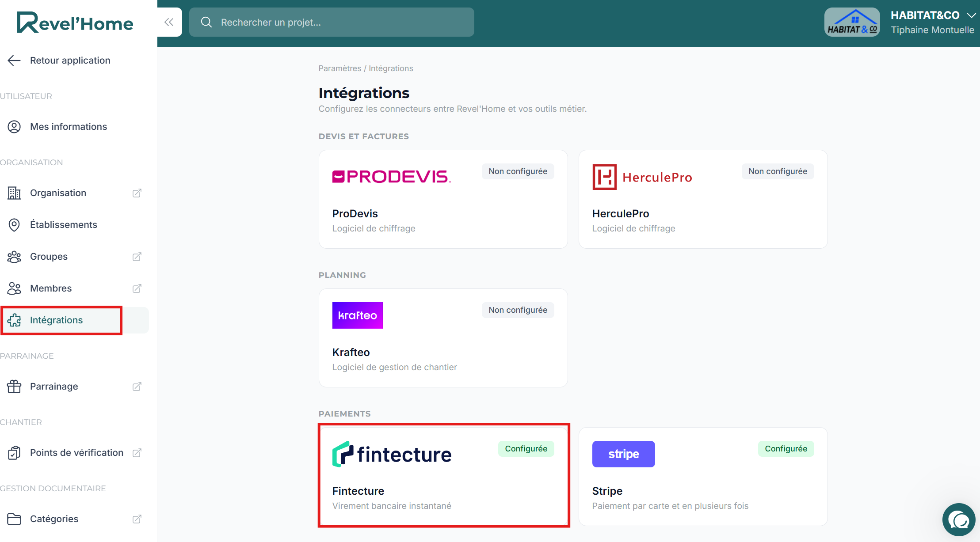Viewport: 980px width, 542px height.
Task: Collapse the sidebar with double chevron
Action: click(x=169, y=22)
